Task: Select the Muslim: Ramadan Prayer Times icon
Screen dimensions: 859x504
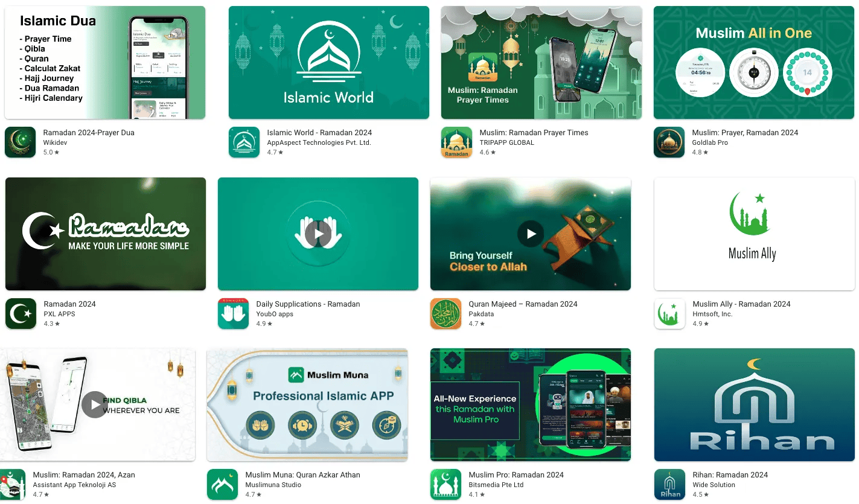Action: pyautogui.click(x=456, y=142)
